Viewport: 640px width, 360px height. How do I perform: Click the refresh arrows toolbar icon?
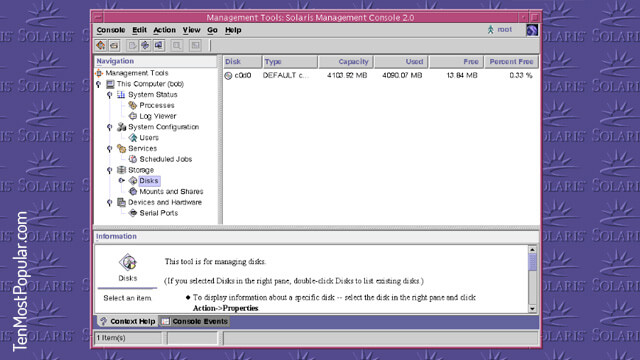pyautogui.click(x=145, y=45)
